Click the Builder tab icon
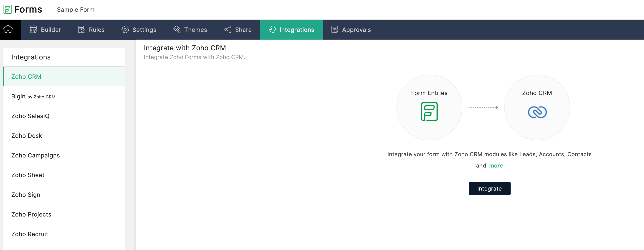This screenshot has width=644, height=250. [34, 30]
